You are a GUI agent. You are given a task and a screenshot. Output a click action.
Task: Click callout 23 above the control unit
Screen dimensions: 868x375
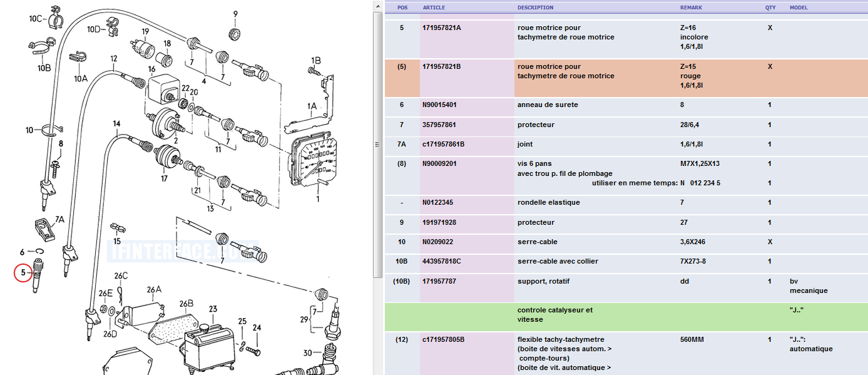pos(213,309)
